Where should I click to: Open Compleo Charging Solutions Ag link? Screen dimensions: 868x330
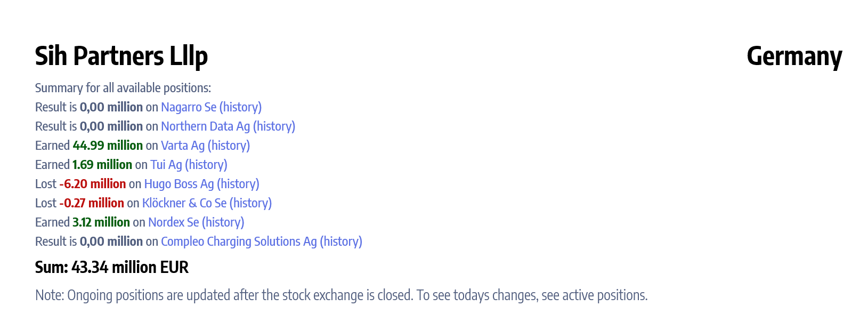pos(239,242)
